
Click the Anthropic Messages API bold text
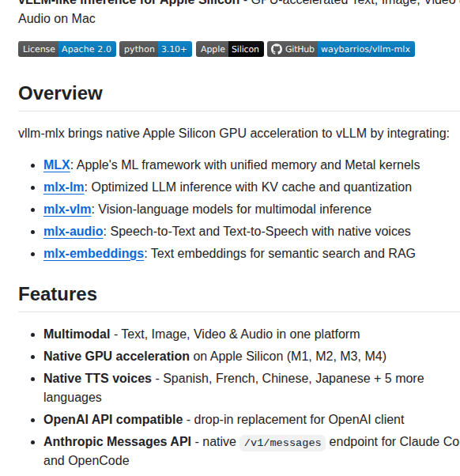(x=118, y=441)
